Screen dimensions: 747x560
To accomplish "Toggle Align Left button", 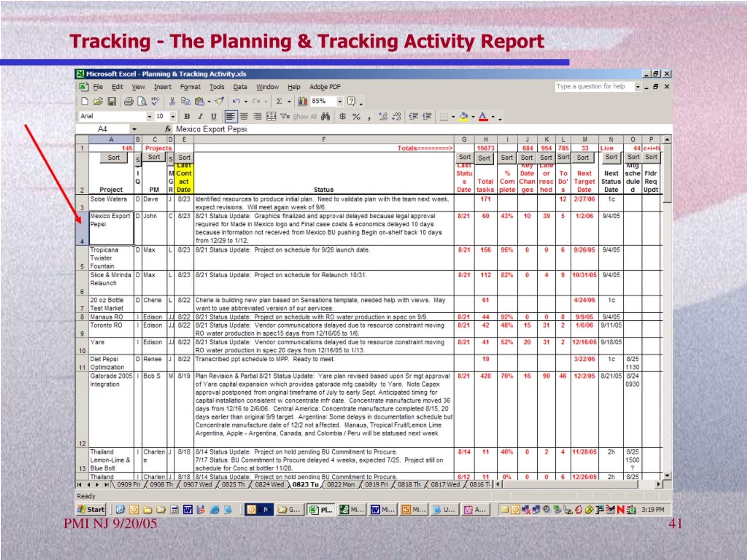I will point(231,116).
